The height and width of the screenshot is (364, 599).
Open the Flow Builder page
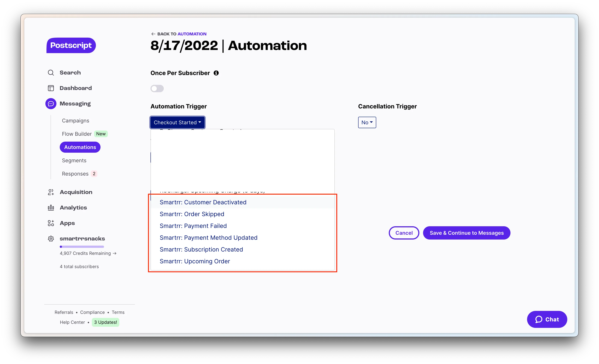pyautogui.click(x=77, y=134)
